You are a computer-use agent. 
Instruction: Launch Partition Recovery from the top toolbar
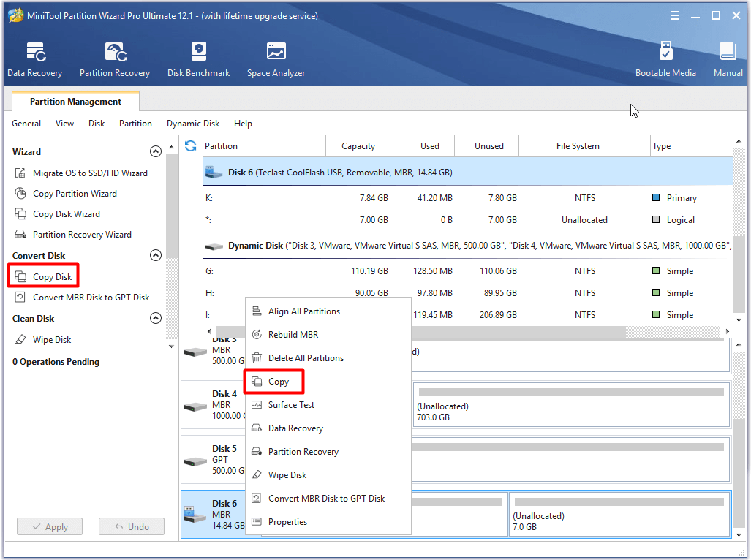pyautogui.click(x=115, y=59)
